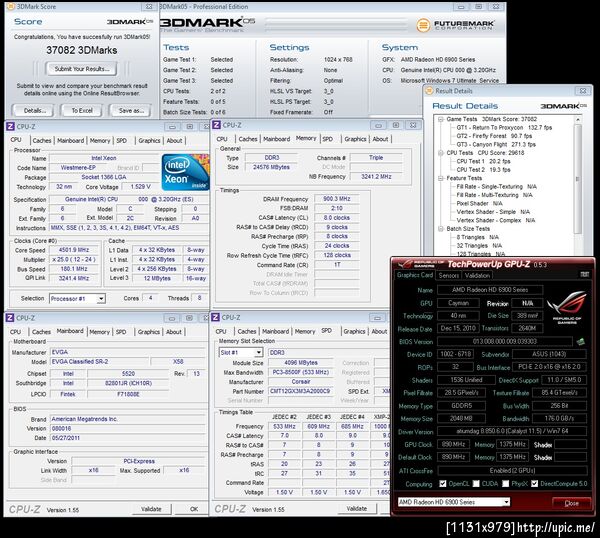Toggle the OpenCL checkbox

[x=443, y=483]
